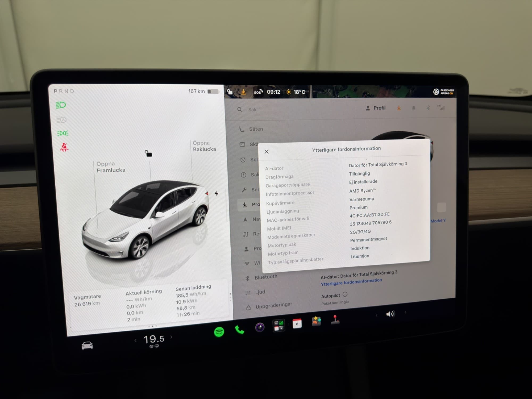
Task: Tap the auto high beam icon
Action: (61, 120)
